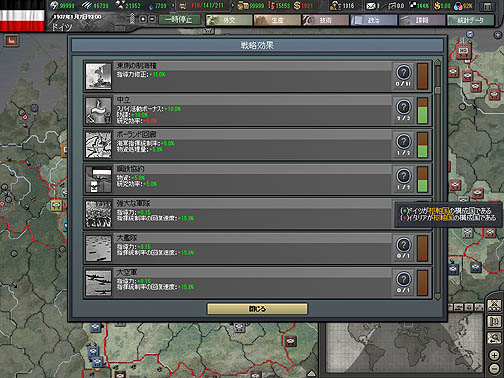Click the help icon on 大空軍 row

(403, 279)
